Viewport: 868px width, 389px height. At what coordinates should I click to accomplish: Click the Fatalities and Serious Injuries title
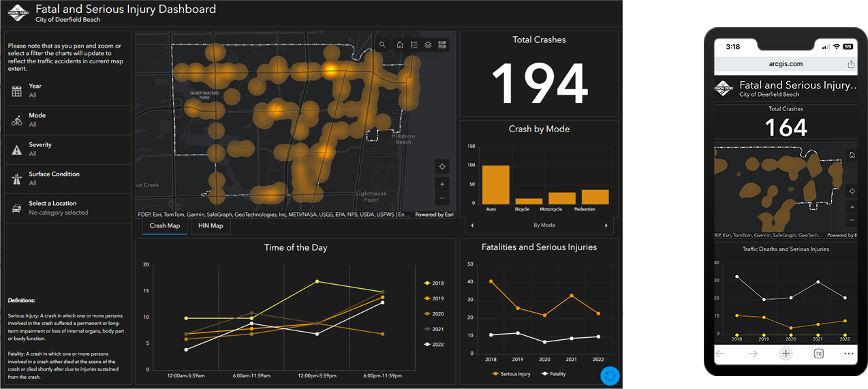[x=539, y=247]
